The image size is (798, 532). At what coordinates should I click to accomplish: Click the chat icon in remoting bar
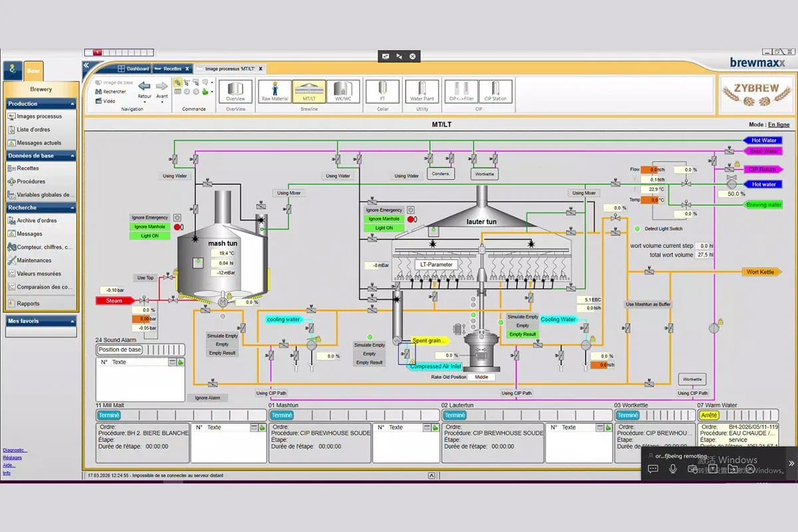pyautogui.click(x=653, y=469)
